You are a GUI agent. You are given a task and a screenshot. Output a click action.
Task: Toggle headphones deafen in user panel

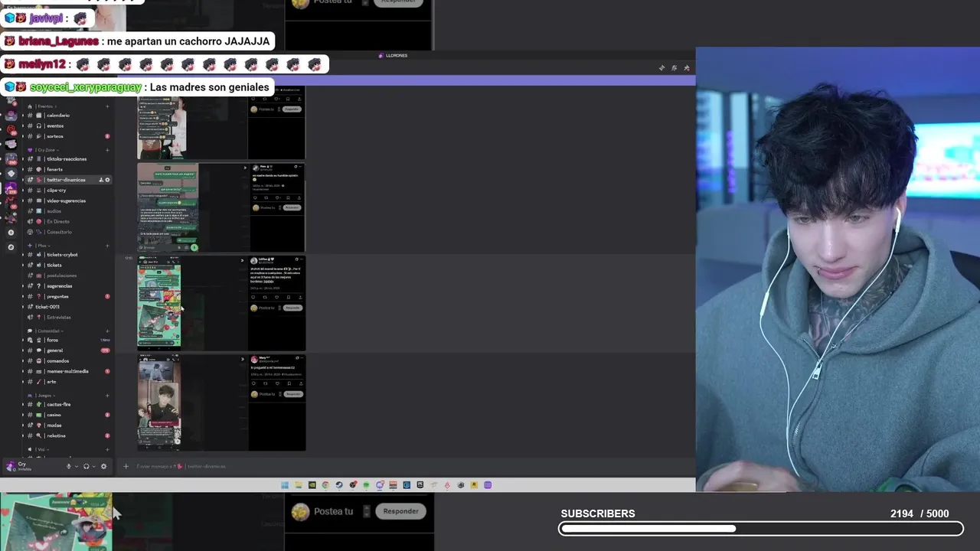pos(87,466)
